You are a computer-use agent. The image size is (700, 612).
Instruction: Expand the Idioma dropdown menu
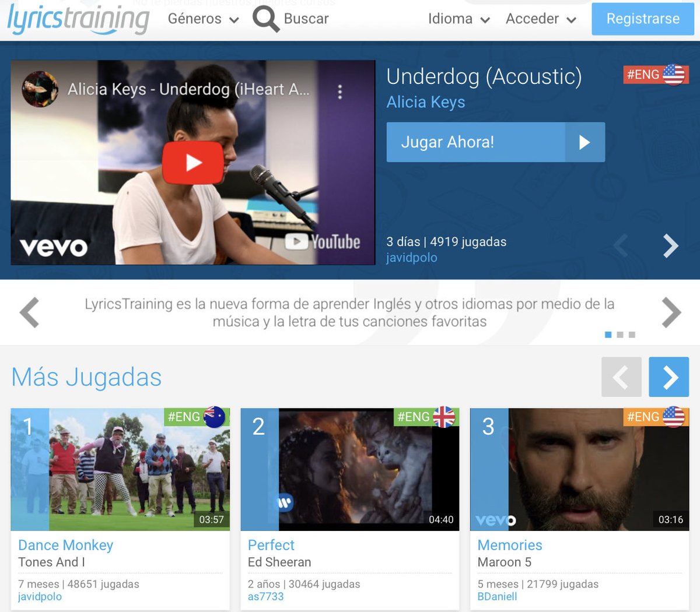pyautogui.click(x=459, y=19)
